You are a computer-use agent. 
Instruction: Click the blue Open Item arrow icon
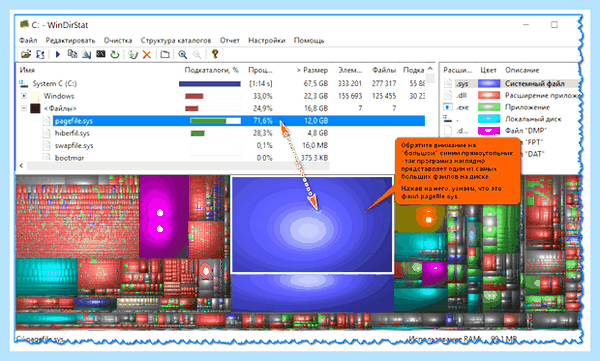point(58,54)
